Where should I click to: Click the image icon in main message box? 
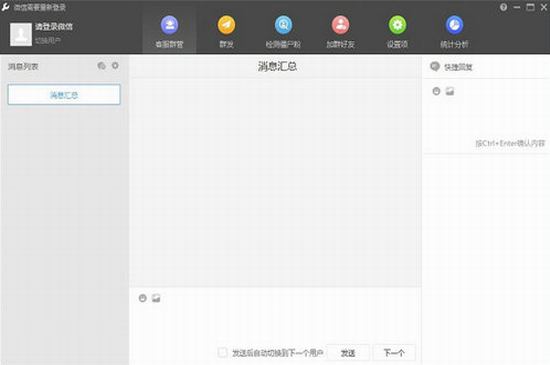click(x=156, y=298)
